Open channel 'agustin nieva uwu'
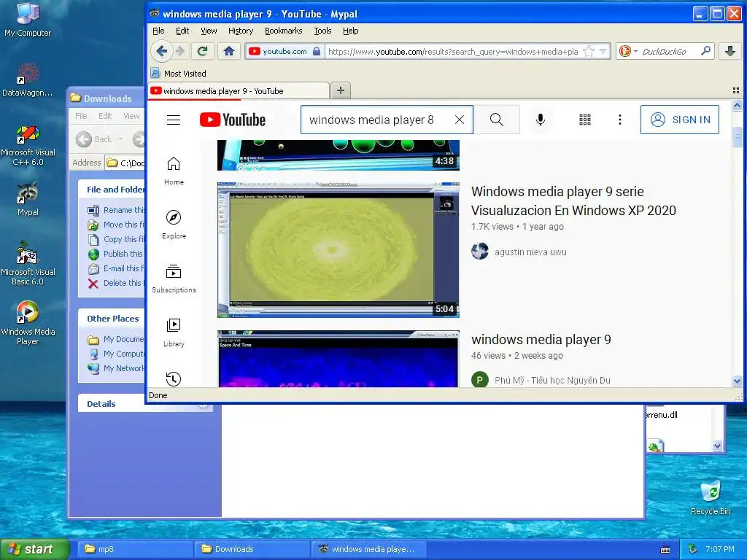747x560 pixels. (530, 252)
